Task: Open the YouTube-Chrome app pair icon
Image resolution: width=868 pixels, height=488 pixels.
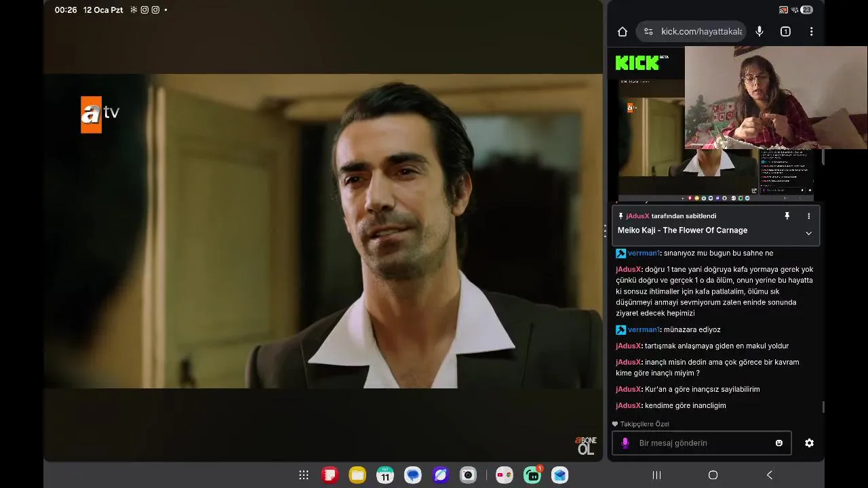Action: click(505, 475)
